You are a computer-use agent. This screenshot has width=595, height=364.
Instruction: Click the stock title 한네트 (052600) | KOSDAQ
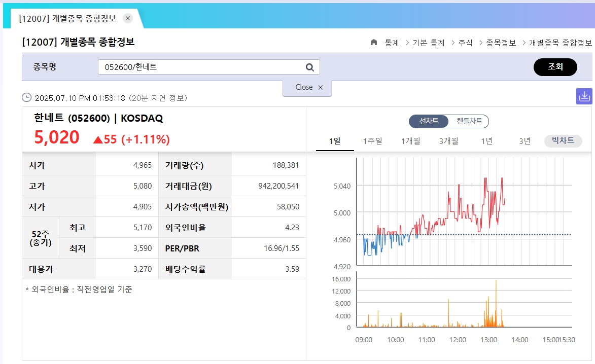click(x=98, y=118)
